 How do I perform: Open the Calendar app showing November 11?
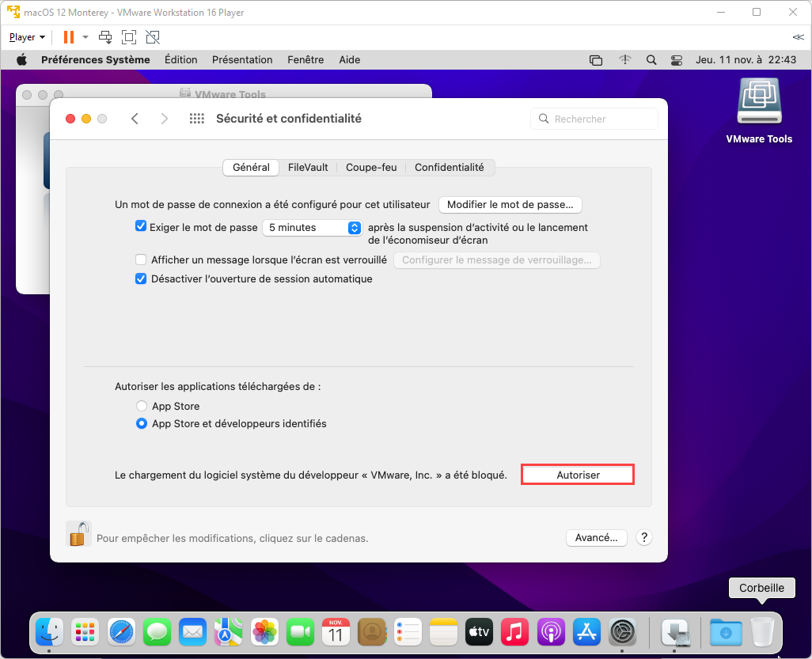336,631
